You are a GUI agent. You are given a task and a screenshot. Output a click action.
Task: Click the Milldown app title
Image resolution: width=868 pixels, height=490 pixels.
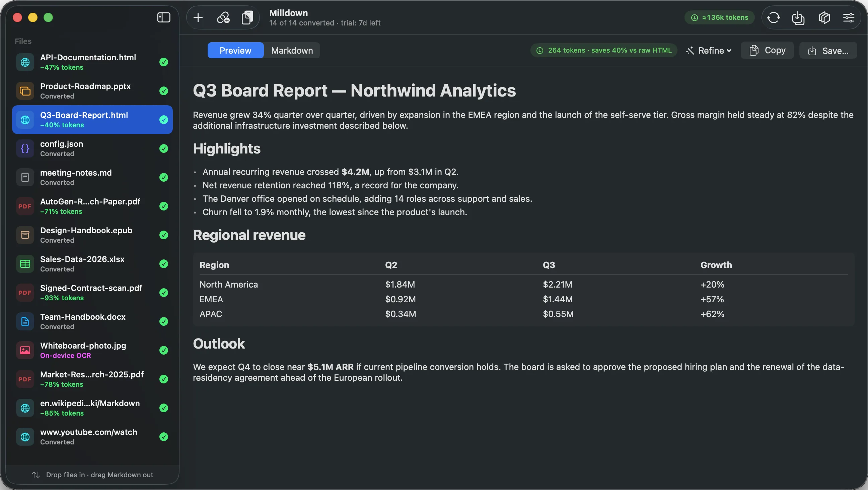288,13
